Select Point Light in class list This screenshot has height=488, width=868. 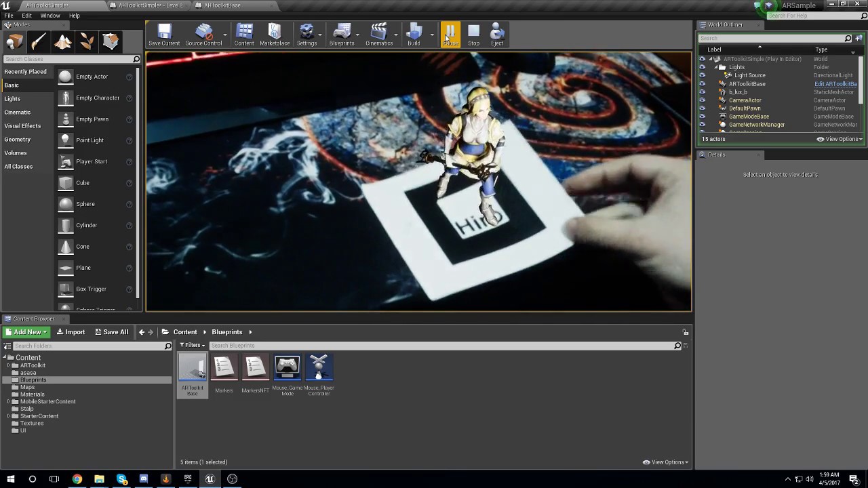point(95,140)
